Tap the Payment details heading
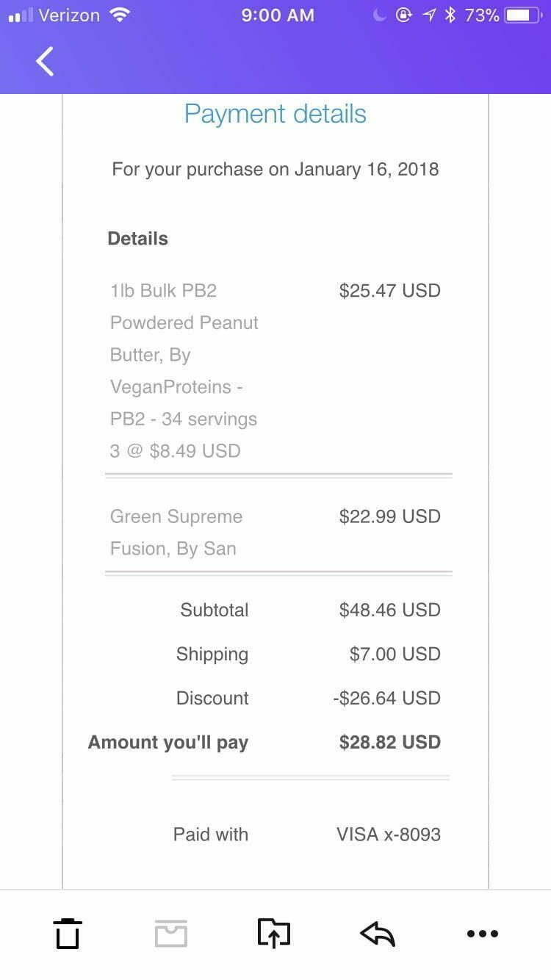Viewport: 551px width, 980px height. coord(275,114)
